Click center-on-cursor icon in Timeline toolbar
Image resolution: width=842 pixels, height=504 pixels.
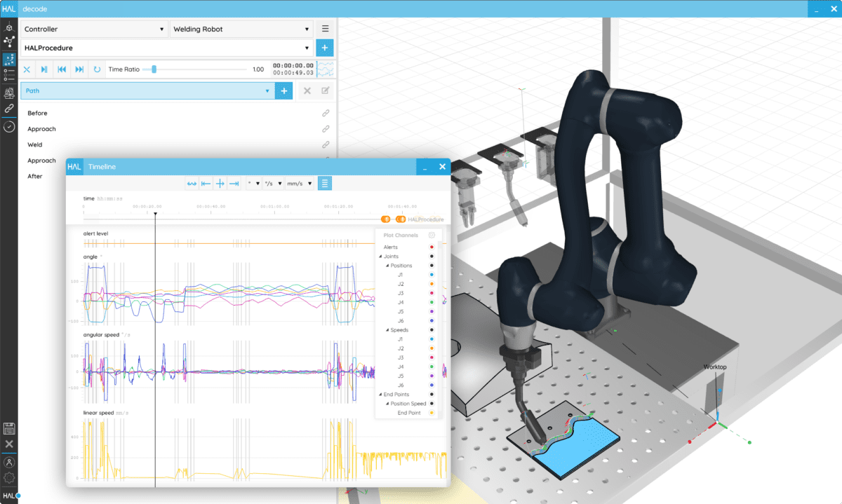point(220,184)
